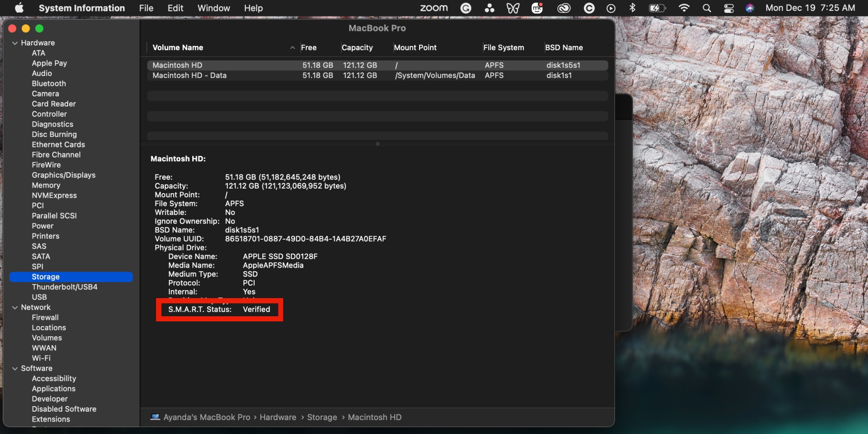Sort by File System column header
This screenshot has width=868, height=434.
pos(503,48)
